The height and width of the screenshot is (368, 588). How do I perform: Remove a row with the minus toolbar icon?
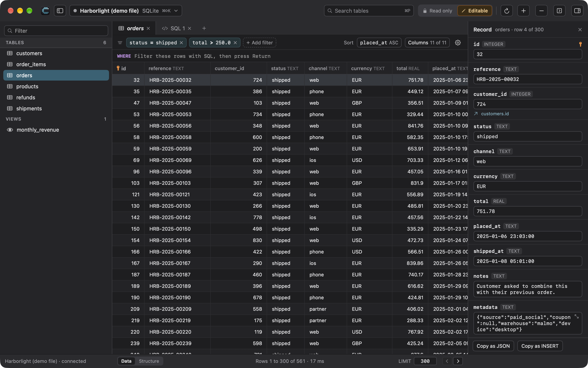(x=541, y=11)
